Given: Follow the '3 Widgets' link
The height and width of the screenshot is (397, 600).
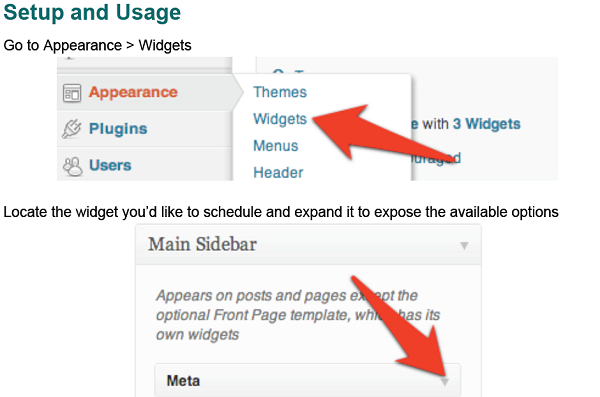Looking at the screenshot, I should click(x=487, y=124).
